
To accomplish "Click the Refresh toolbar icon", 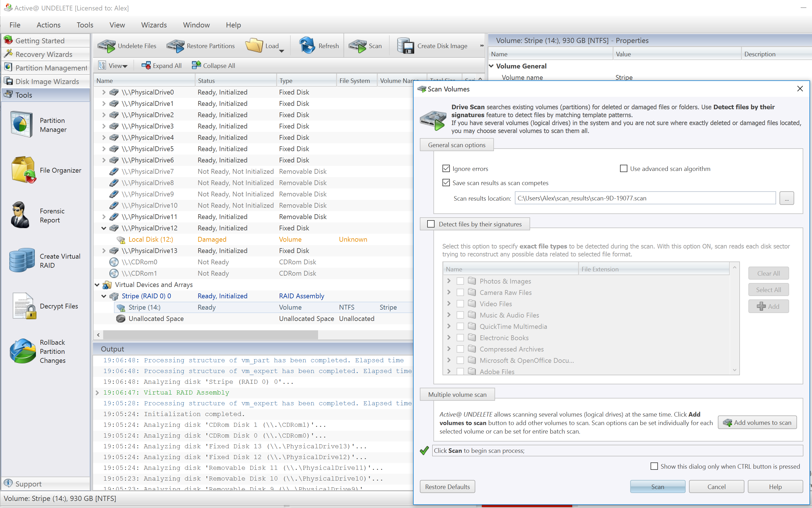I will [307, 45].
